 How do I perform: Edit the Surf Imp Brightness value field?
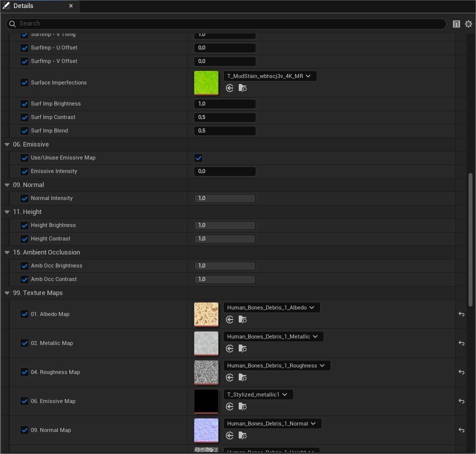point(225,104)
